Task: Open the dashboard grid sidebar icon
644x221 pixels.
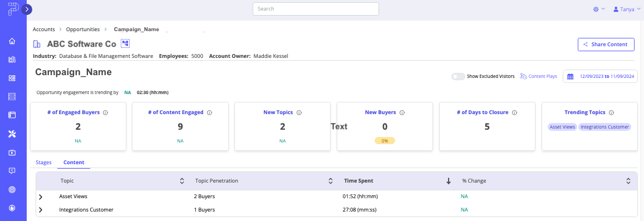Action: point(12,78)
